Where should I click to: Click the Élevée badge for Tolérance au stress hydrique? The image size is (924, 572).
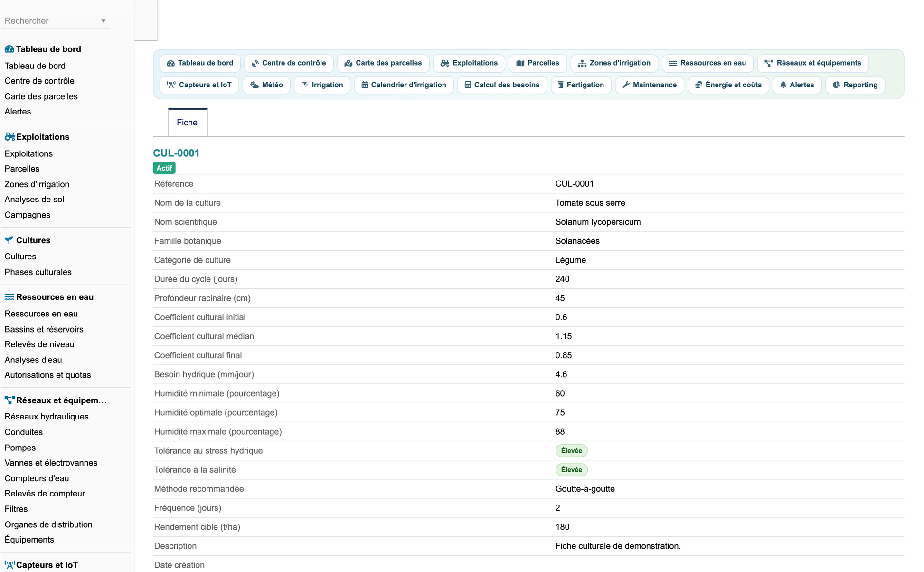click(571, 451)
